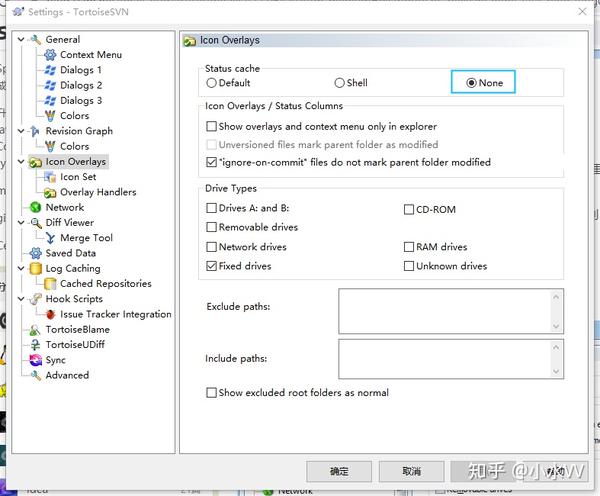Click the Issue Tracker Integration bug icon

(50, 315)
